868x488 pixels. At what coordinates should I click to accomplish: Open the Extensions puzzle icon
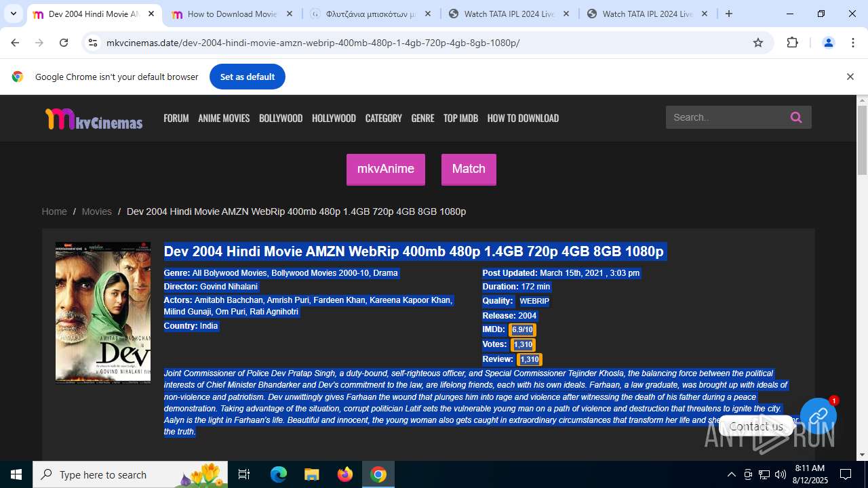792,43
